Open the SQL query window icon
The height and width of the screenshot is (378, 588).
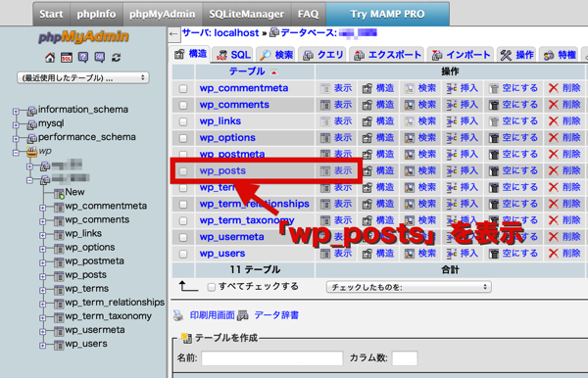point(67,58)
